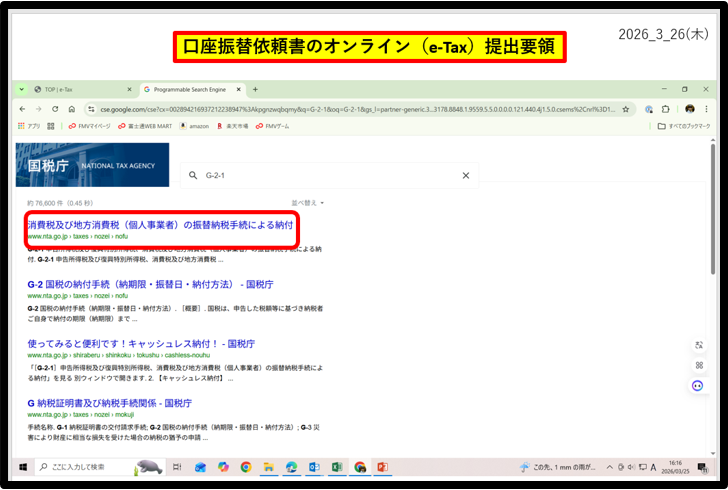Image resolution: width=728 pixels, height=490 pixels.
Task: Open the 消費税及び地方消費税 振替納税 result link
Action: coord(160,225)
